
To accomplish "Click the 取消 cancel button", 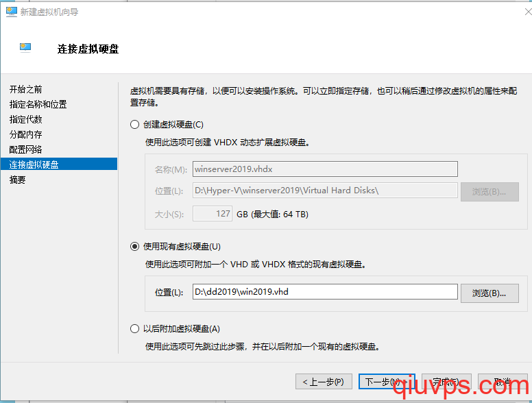I will pos(503,382).
